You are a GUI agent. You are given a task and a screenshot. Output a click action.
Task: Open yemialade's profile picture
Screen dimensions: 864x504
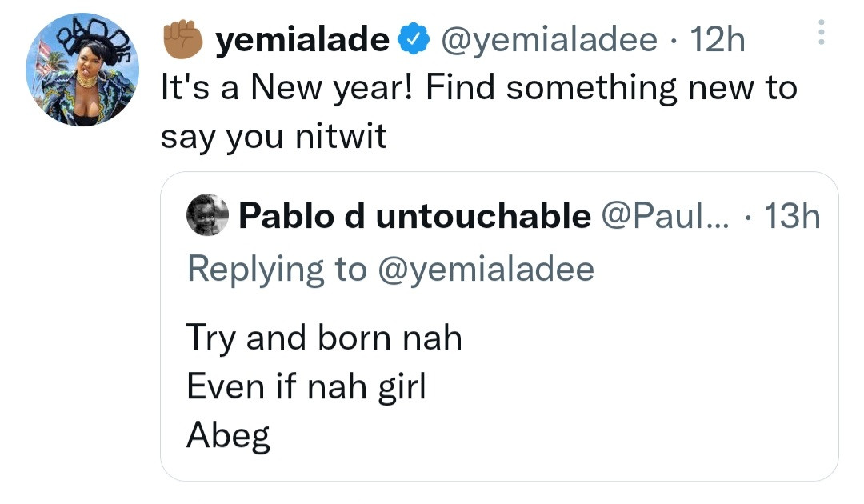coord(82,69)
